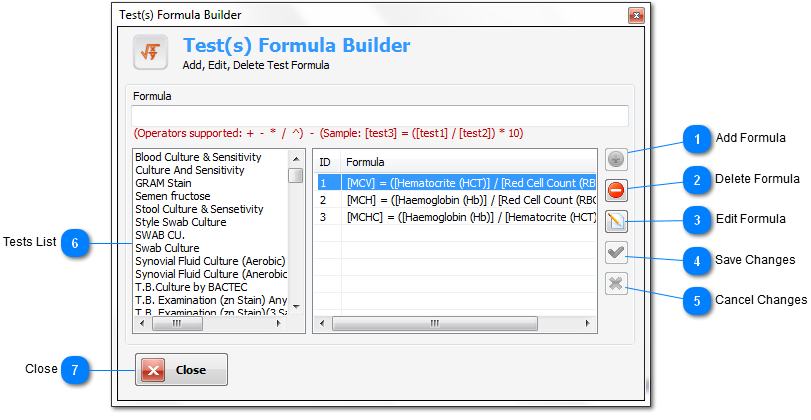Click tests list scroll right arrow
Viewport: 811px width, 420px height.
pos(279,323)
